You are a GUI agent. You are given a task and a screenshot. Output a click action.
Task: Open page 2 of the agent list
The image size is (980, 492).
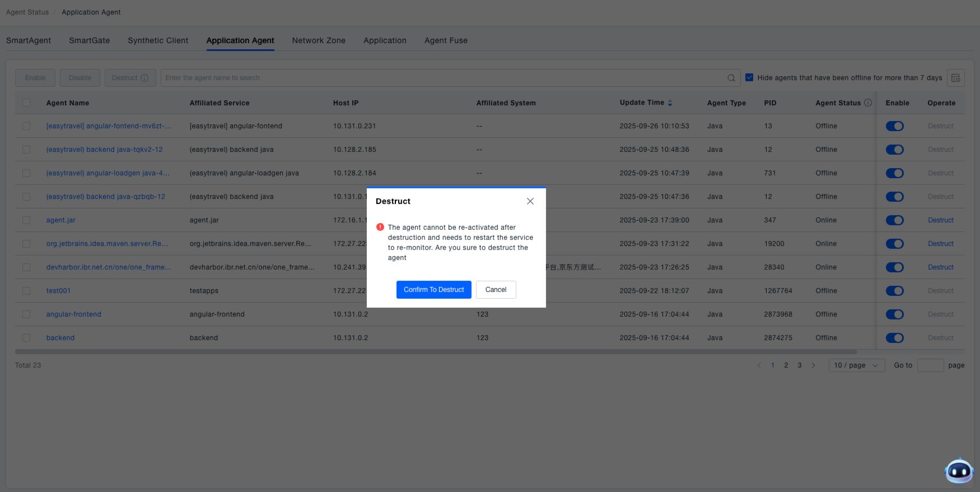[786, 365]
